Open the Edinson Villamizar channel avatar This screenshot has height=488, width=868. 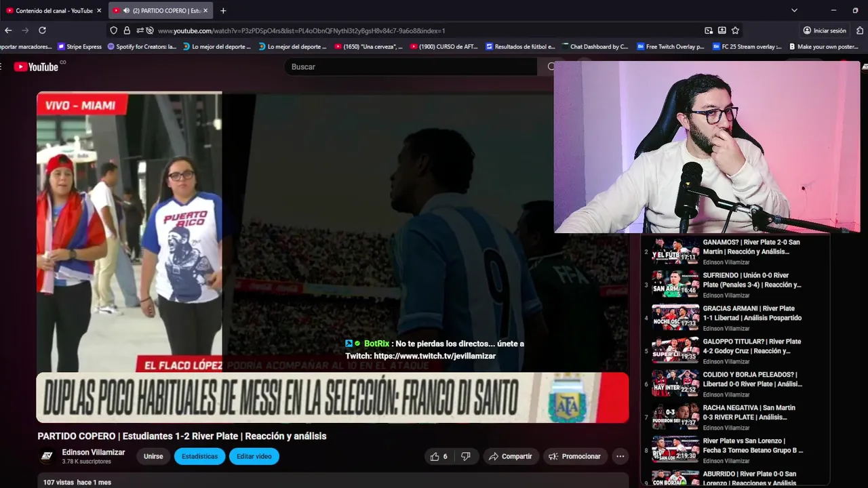47,456
